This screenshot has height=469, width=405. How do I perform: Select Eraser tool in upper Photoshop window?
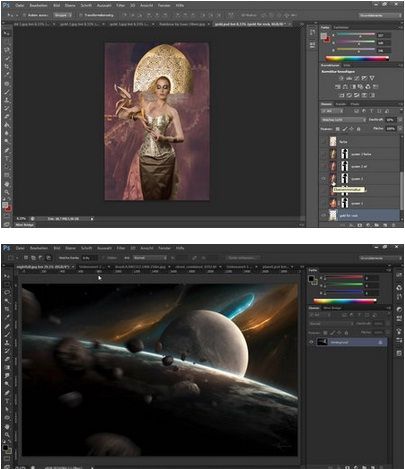pyautogui.click(x=7, y=116)
